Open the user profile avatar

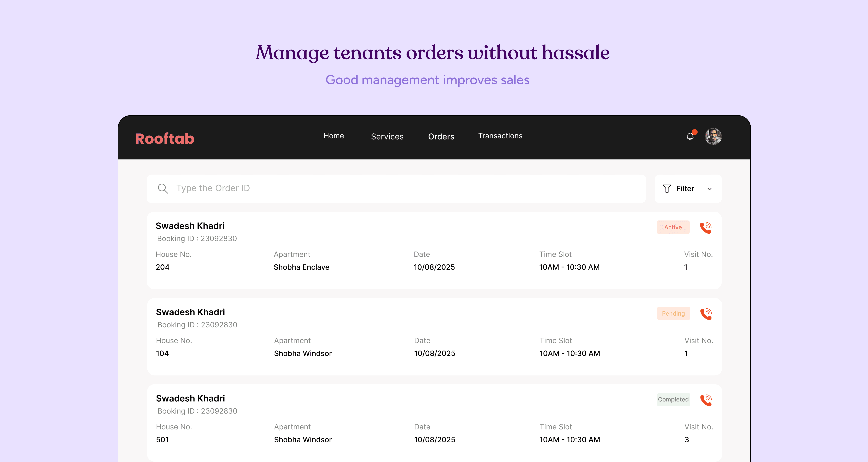tap(713, 137)
